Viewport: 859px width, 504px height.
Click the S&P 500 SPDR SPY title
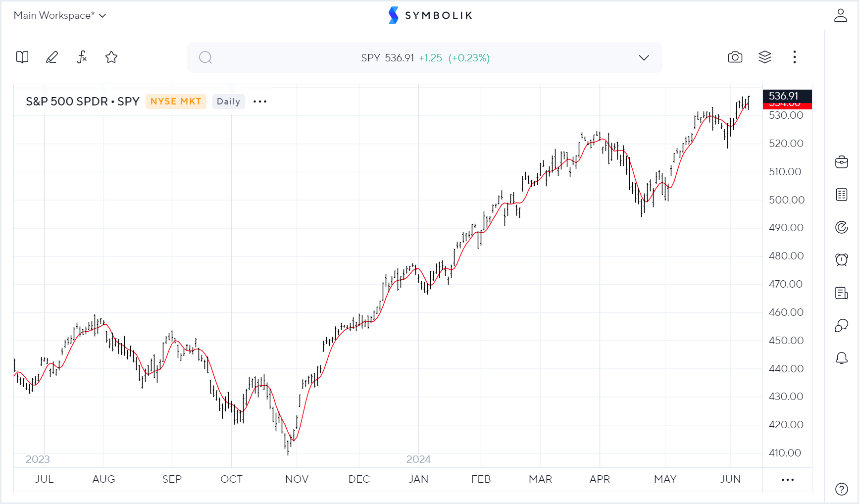[x=83, y=101]
